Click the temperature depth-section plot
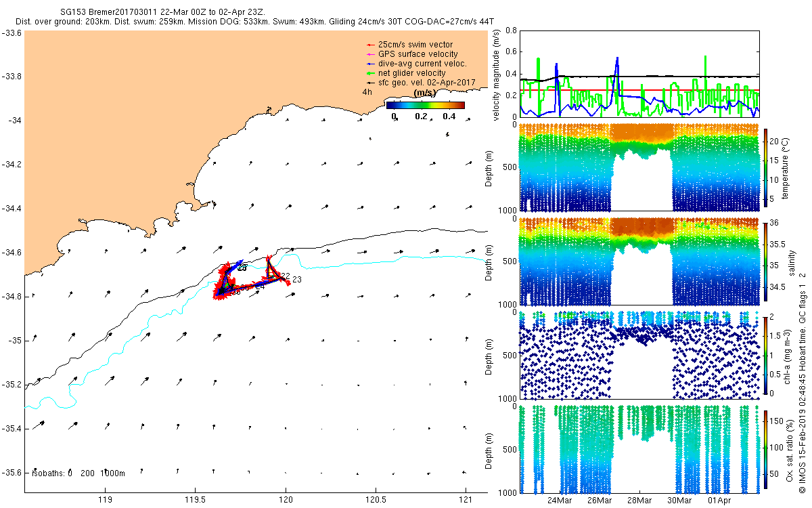The image size is (812, 508). (639, 167)
